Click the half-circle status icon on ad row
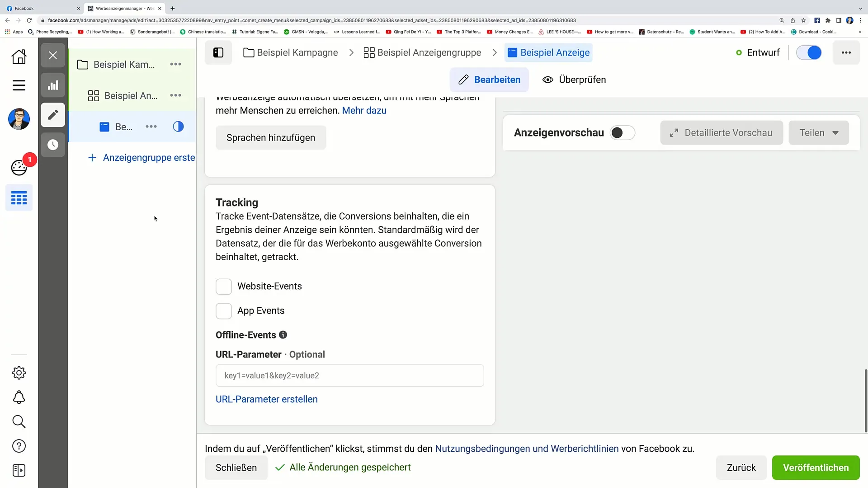 coord(178,127)
